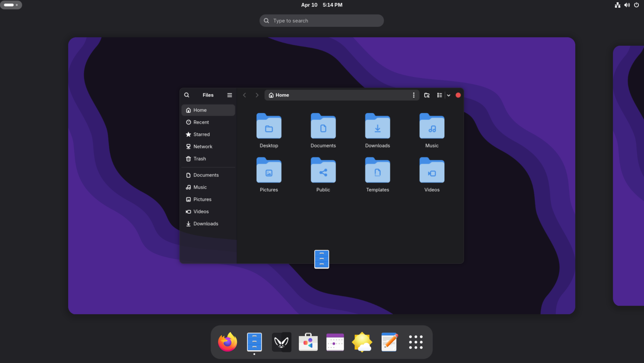Open the Documents folder icon in grid
Viewport: 644px width, 363px height.
[323, 126]
